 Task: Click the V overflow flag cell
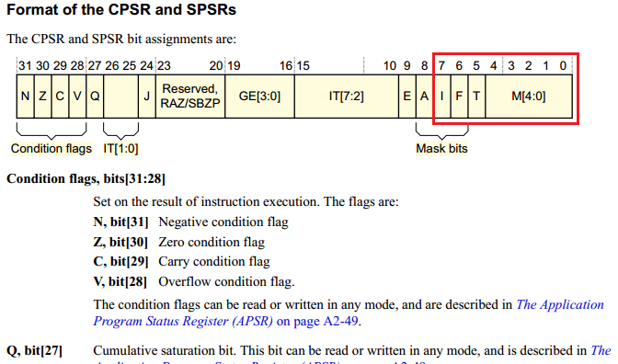click(x=77, y=97)
